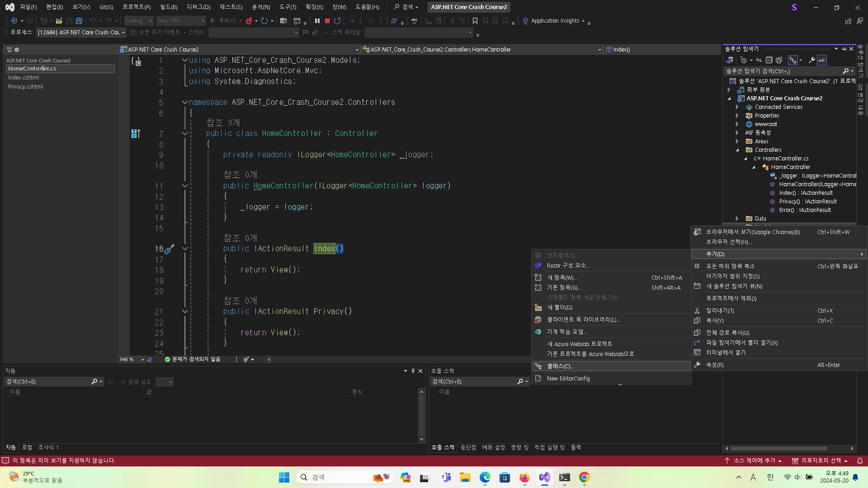This screenshot has width=868, height=488.
Task: Toggle file nesting button in Solution Explorer
Action: [793, 60]
